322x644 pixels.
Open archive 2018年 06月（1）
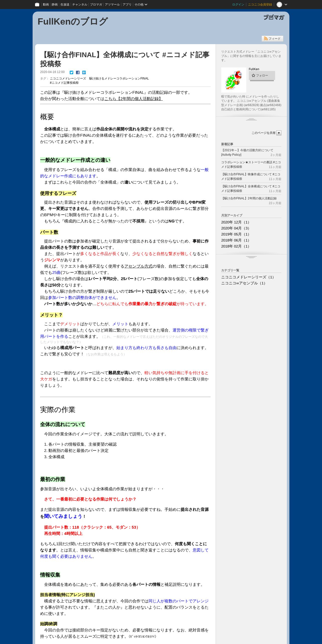point(236,240)
